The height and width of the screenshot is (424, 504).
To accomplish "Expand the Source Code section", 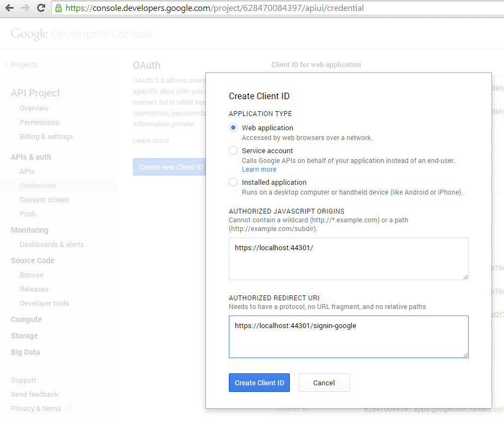I will coord(33,261).
